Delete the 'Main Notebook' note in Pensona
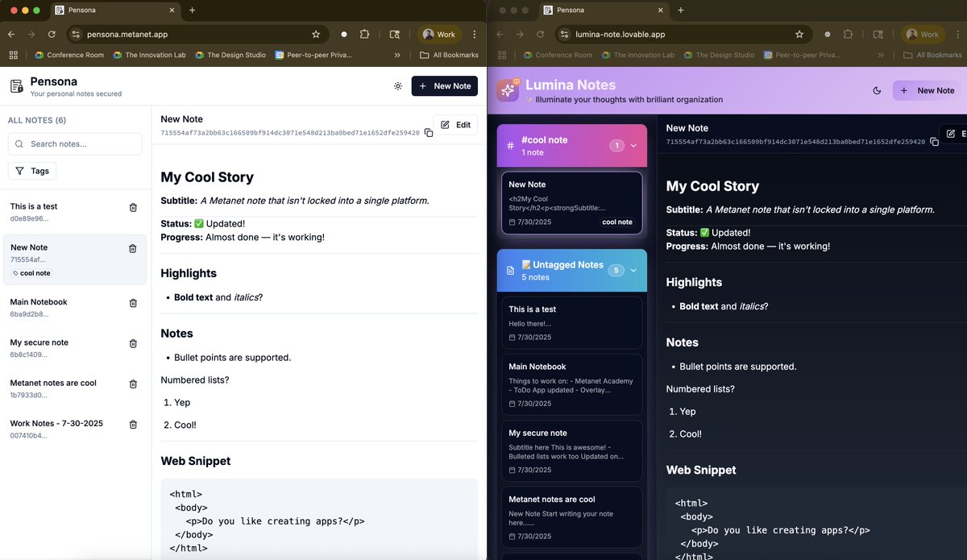The image size is (967, 560). coord(133,303)
